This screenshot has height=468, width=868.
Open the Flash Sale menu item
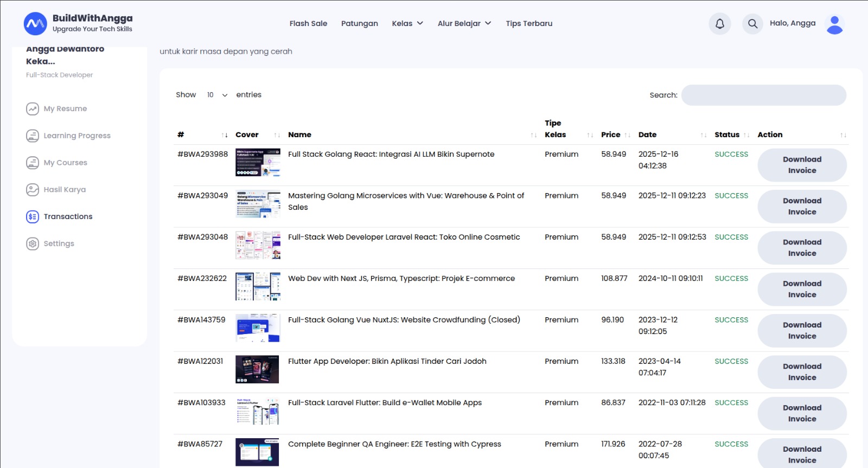pos(308,24)
